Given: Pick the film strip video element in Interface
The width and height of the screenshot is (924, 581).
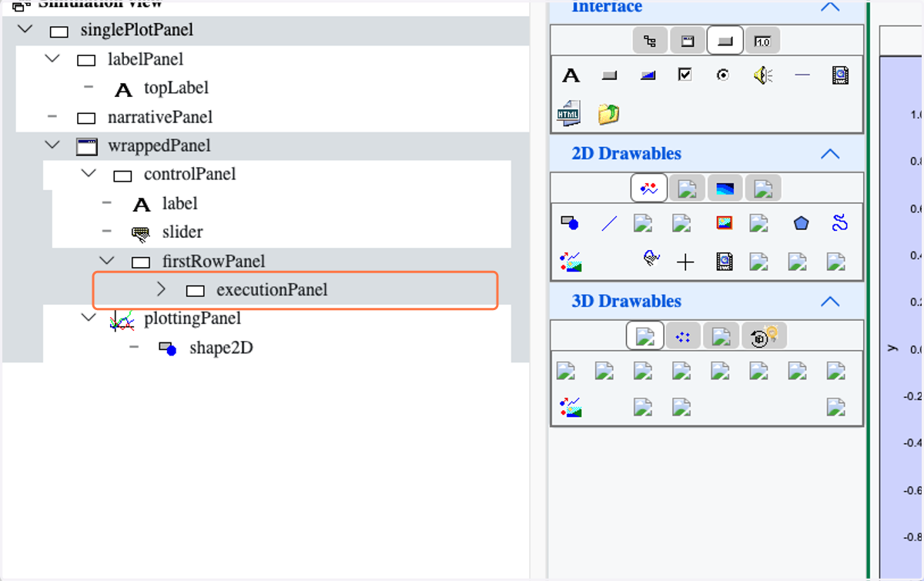Looking at the screenshot, I should point(840,75).
